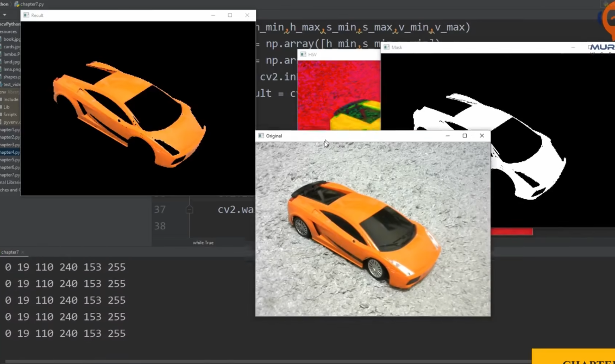Open chapter1.py from the project tree

10,129
